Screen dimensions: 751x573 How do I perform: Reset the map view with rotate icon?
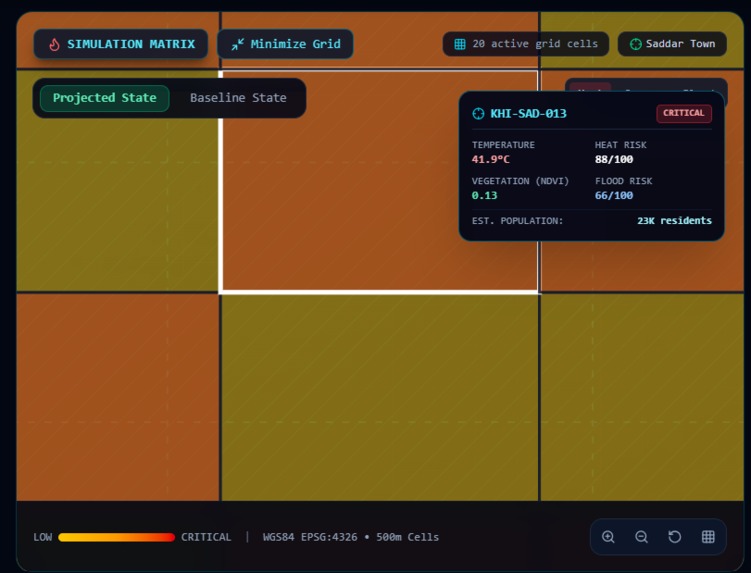point(674,537)
